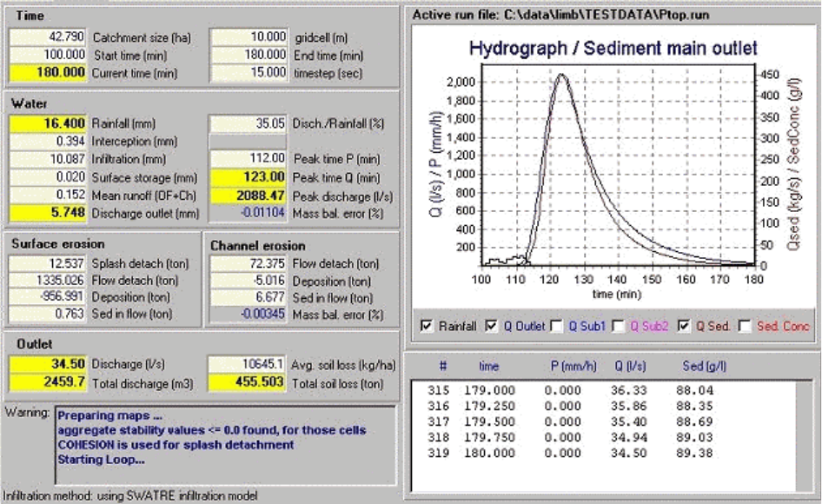Screen dimensions: 822x504
Task: Click the Peak time Q value 123.00
Action: [248, 177]
